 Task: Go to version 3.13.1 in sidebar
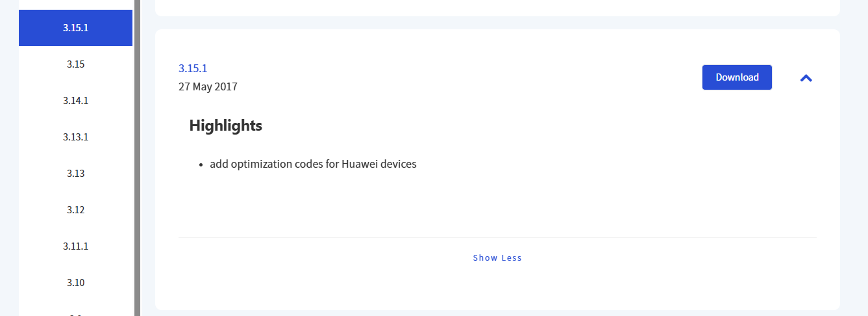pyautogui.click(x=75, y=137)
